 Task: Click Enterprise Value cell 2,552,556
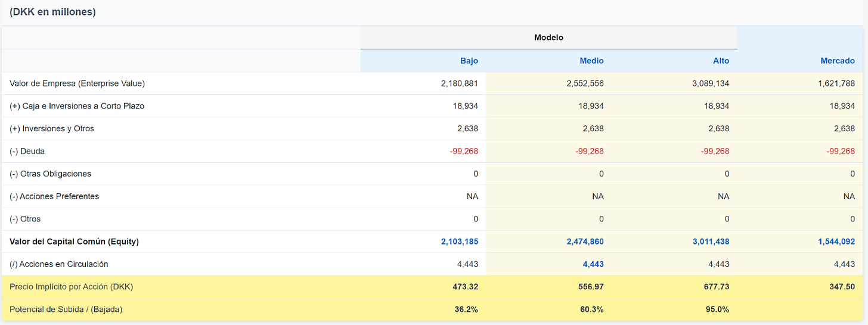point(585,83)
